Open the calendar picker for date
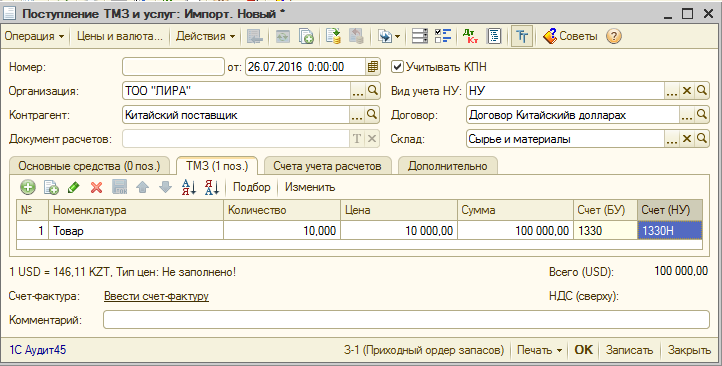722x366 pixels. 373,67
